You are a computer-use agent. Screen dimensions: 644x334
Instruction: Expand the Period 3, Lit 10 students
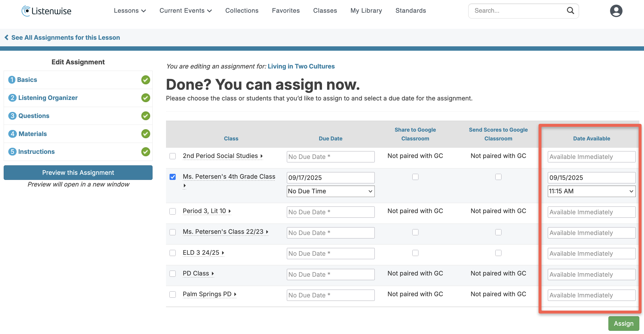[x=229, y=211]
